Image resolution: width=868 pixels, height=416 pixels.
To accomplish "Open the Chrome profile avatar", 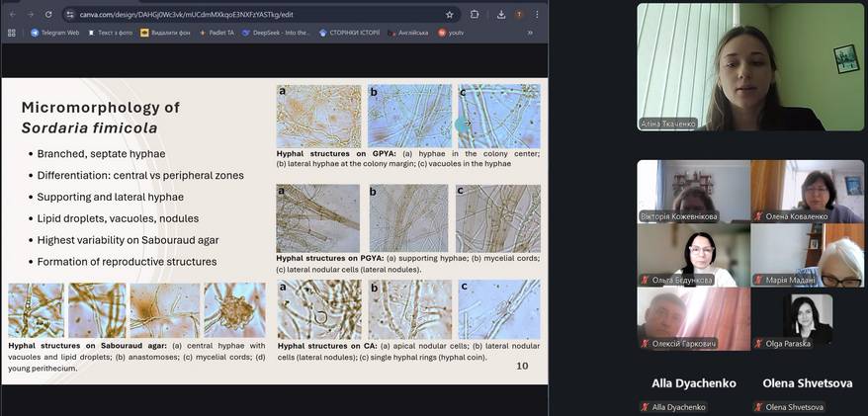I will (518, 15).
